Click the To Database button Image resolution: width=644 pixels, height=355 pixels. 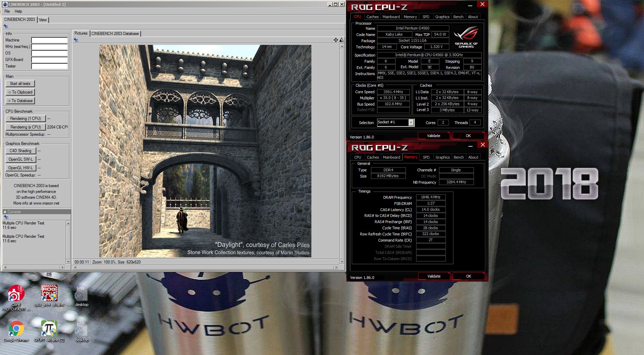pyautogui.click(x=20, y=101)
